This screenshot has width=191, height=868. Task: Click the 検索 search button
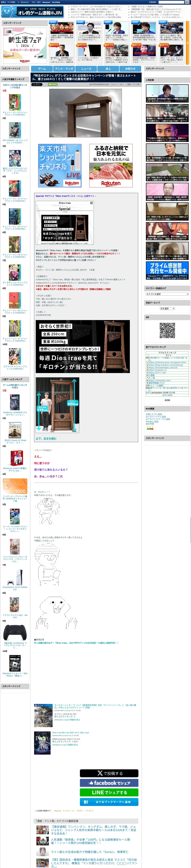187,2
